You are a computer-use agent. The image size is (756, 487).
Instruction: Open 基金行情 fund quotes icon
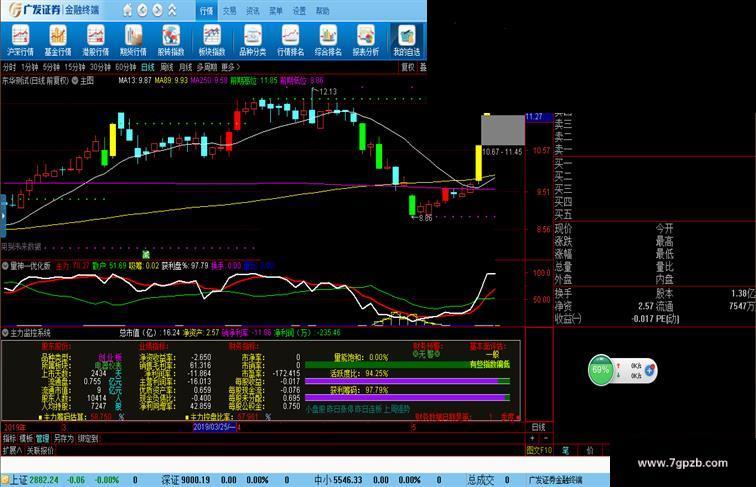[x=58, y=41]
